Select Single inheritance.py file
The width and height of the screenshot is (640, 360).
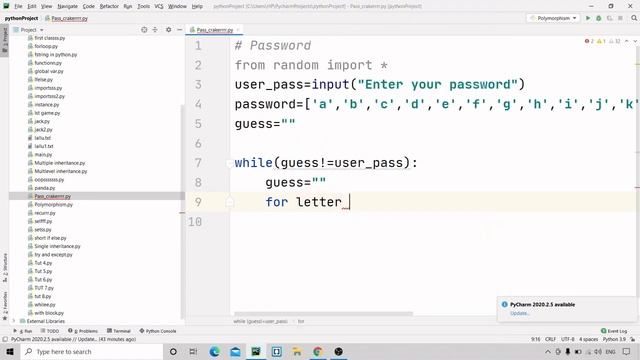pos(54,246)
